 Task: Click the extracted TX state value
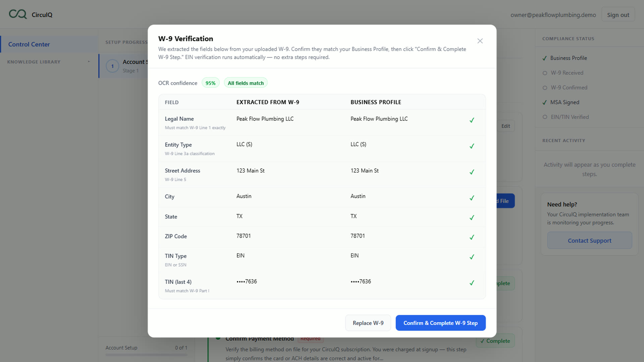tap(239, 216)
